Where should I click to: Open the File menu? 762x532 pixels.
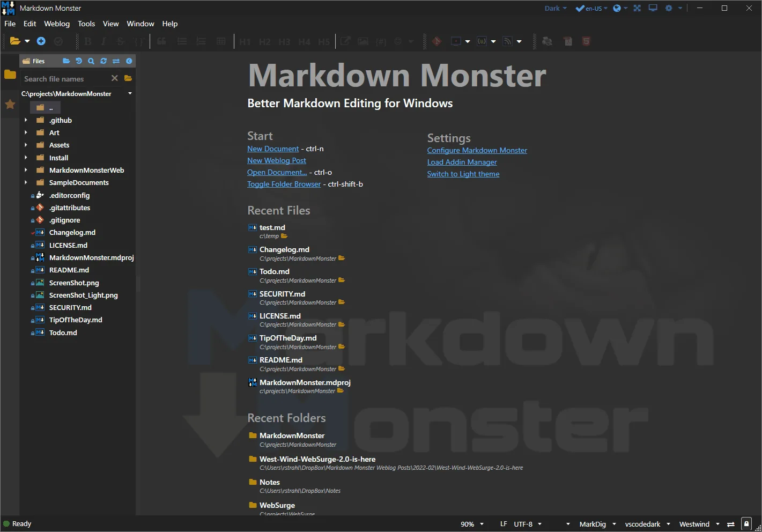[x=10, y=24]
